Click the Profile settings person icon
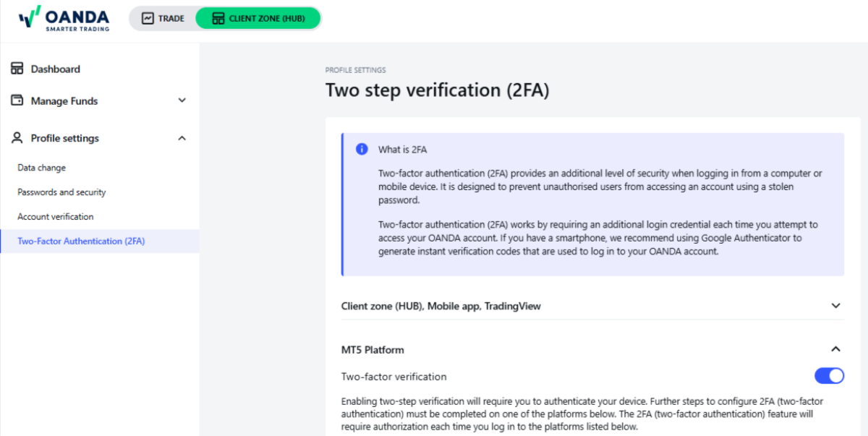 click(x=17, y=138)
